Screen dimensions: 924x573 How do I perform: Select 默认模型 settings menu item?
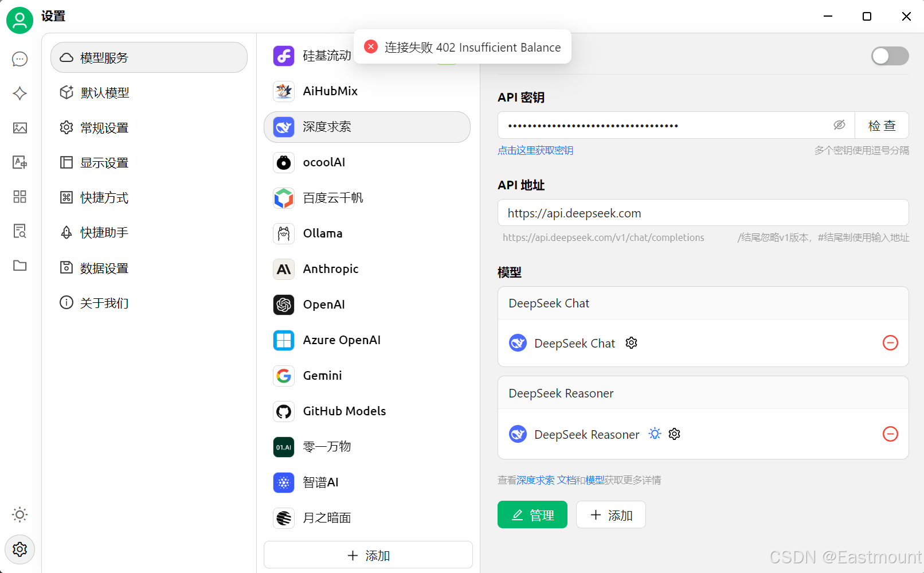[149, 92]
